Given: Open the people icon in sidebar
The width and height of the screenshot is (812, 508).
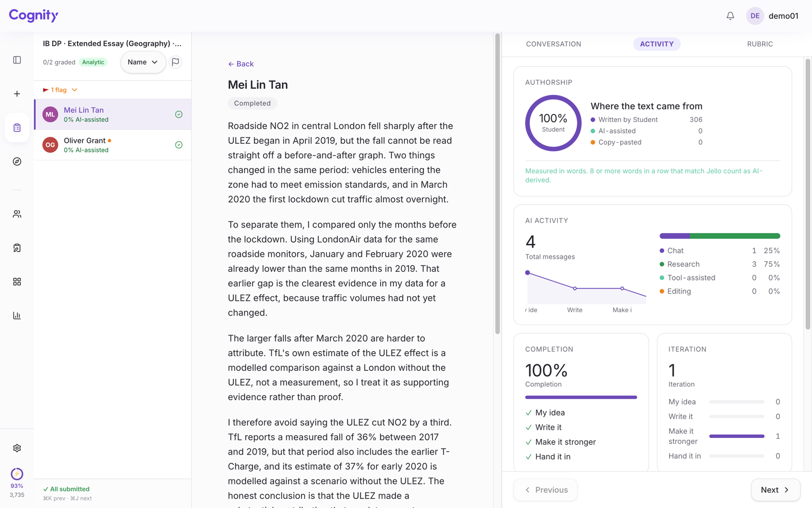Looking at the screenshot, I should [17, 214].
